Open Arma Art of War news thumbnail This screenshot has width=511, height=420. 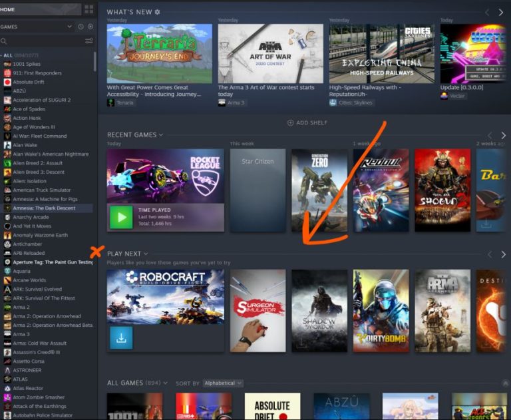(x=271, y=53)
